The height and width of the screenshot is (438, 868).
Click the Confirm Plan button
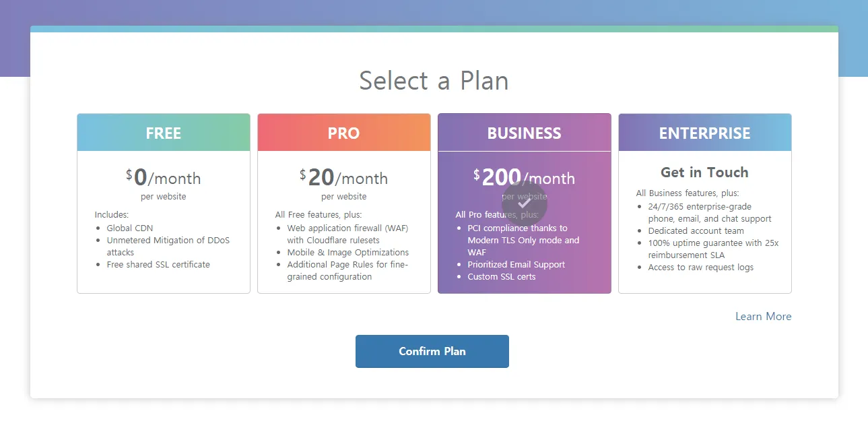pyautogui.click(x=432, y=351)
